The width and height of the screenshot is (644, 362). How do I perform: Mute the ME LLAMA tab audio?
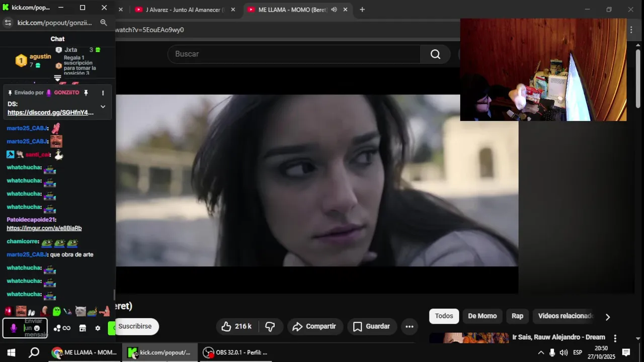[334, 10]
